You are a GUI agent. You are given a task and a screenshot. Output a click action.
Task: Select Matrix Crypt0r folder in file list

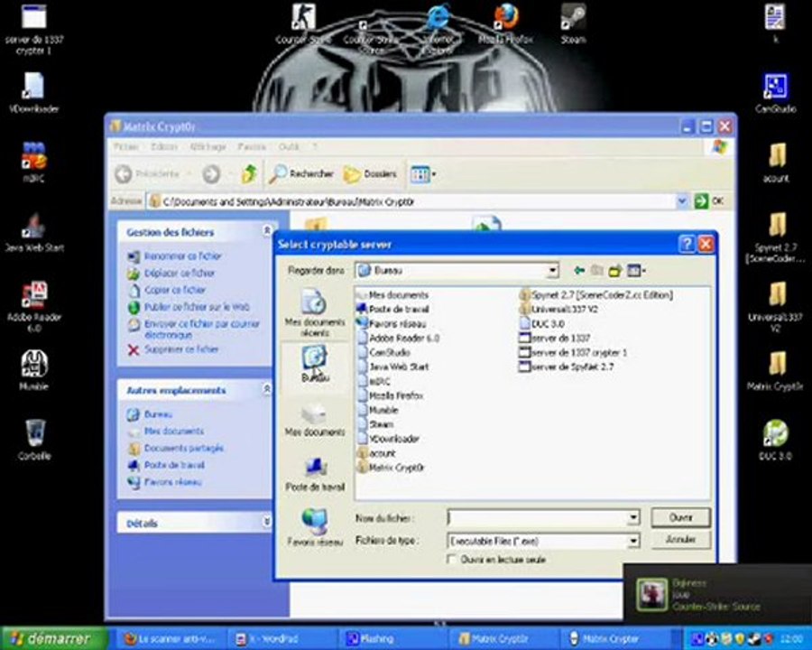(391, 468)
